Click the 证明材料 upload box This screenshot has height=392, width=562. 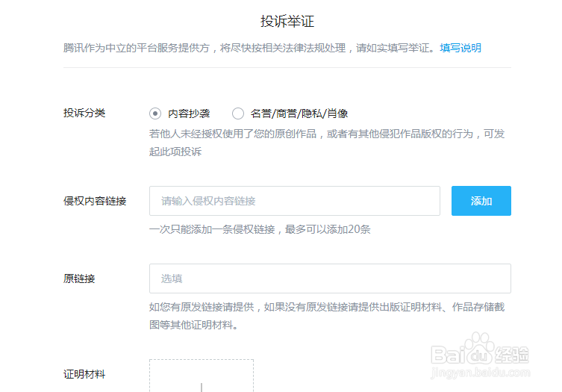(202, 376)
